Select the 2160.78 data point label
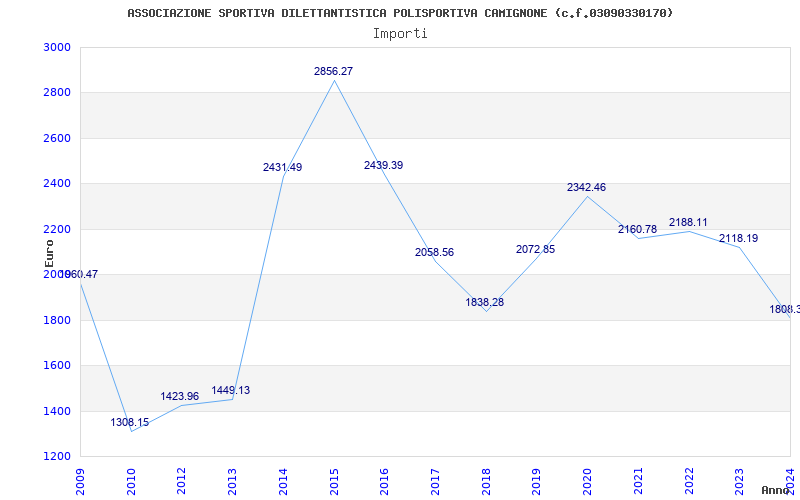This screenshot has height=500, width=800. tap(637, 230)
